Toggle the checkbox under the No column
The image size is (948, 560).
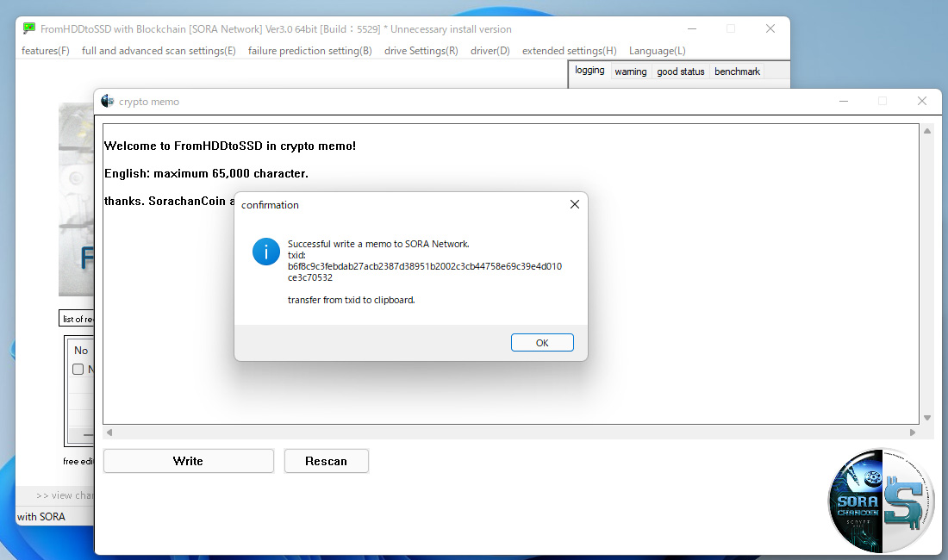(x=78, y=369)
